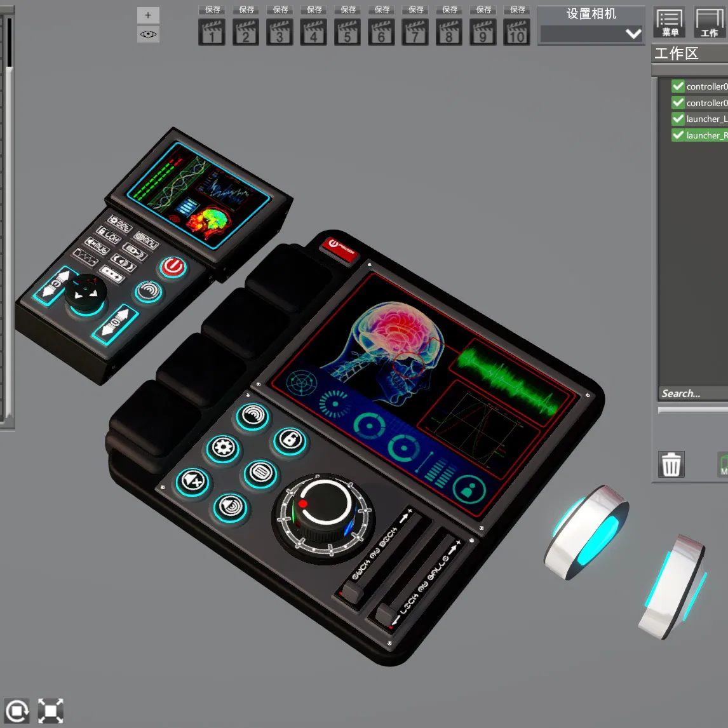Click 保存 above camera slot 1
The height and width of the screenshot is (728, 728).
(212, 10)
